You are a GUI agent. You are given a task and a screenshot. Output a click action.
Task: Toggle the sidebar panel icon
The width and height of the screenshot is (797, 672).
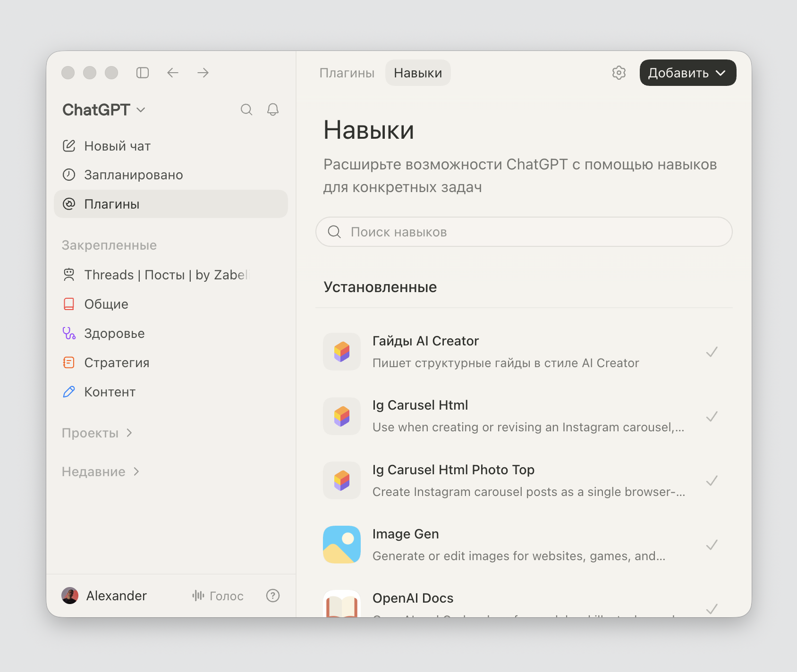[143, 73]
